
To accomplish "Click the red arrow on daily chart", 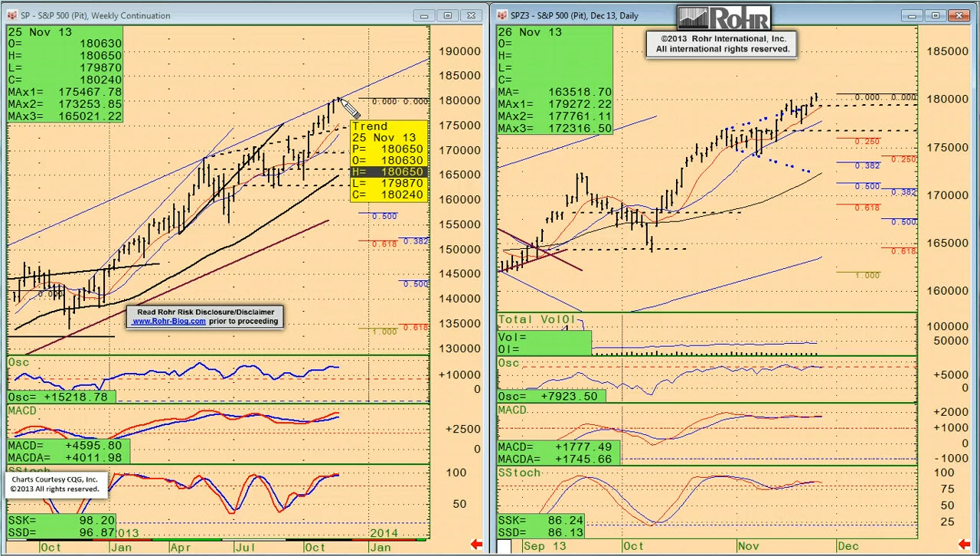I will [967, 545].
